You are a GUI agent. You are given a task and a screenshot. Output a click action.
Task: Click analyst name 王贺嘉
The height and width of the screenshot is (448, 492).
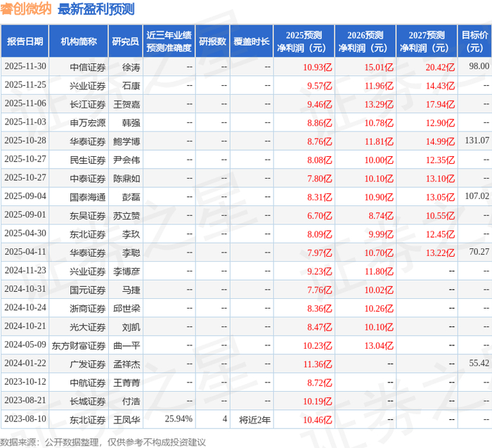click(x=127, y=104)
